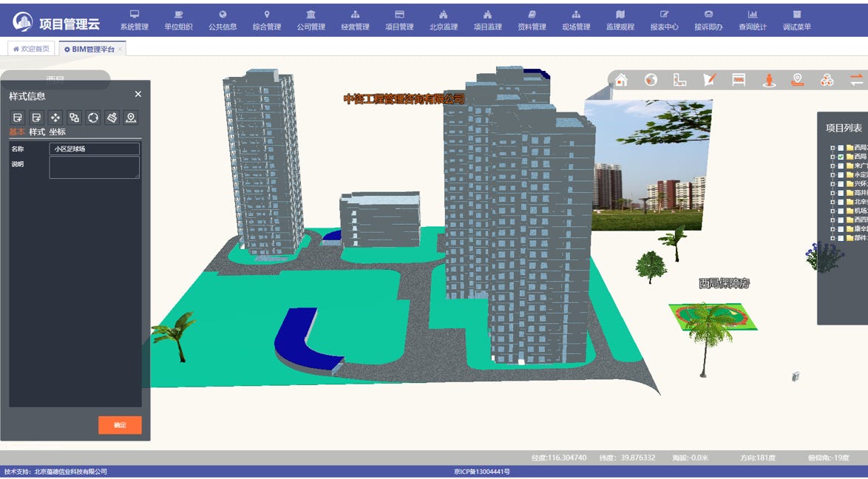Expand the first project tree node
This screenshot has height=479, width=868.
coord(833,148)
